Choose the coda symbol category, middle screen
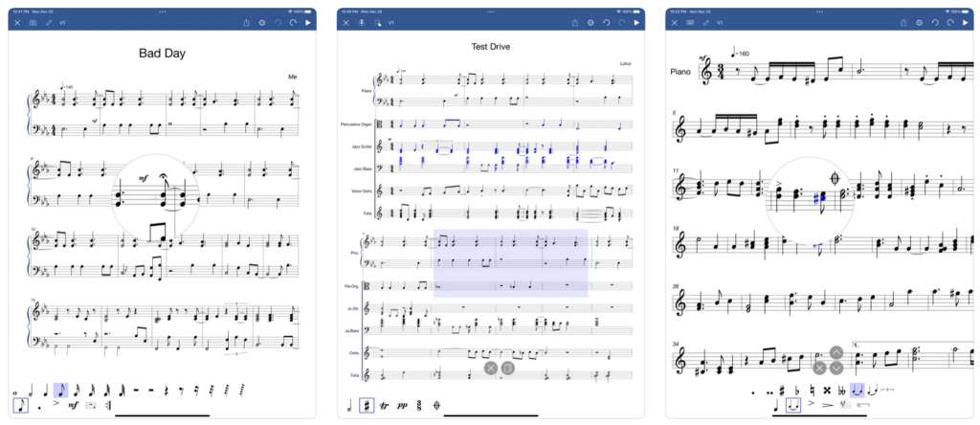980x425 pixels. [x=437, y=406]
